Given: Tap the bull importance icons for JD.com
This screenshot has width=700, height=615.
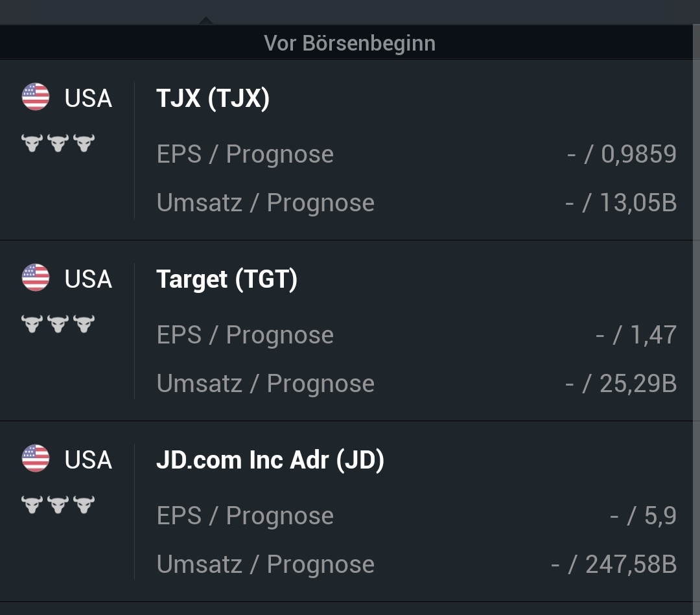Looking at the screenshot, I should pyautogui.click(x=58, y=504).
